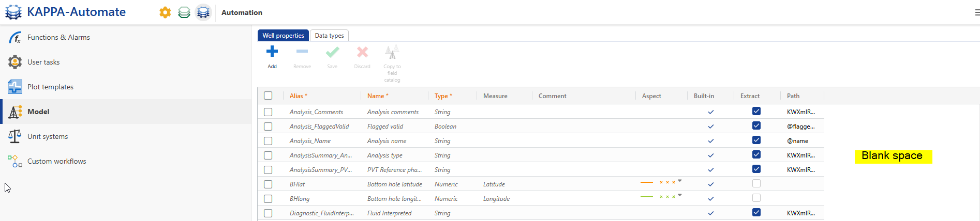Viewport: 980px width, 221px height.
Task: Open the green database icon in header
Action: click(x=184, y=12)
